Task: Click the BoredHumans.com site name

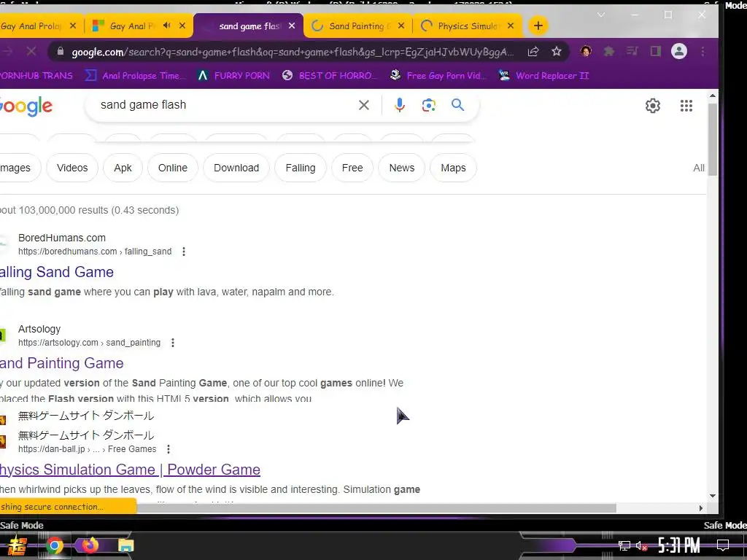Action: click(x=62, y=238)
